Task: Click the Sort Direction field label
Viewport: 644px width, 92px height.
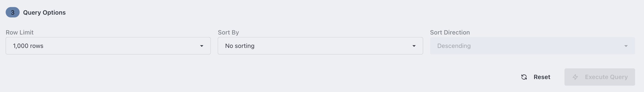Action: coord(450,32)
